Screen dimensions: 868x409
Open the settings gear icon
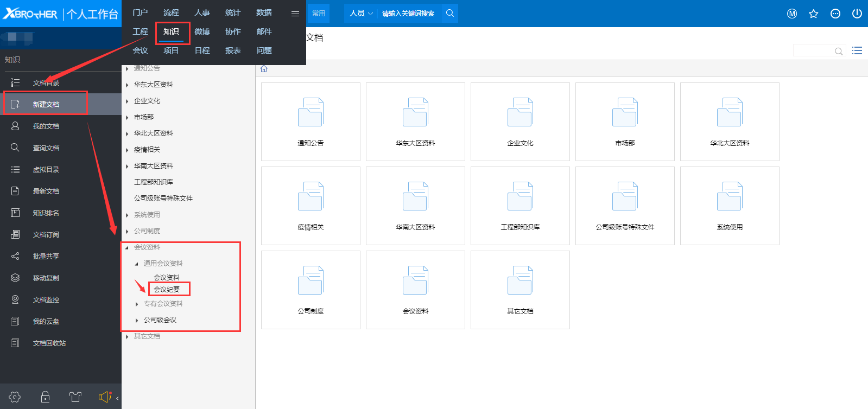tap(15, 397)
